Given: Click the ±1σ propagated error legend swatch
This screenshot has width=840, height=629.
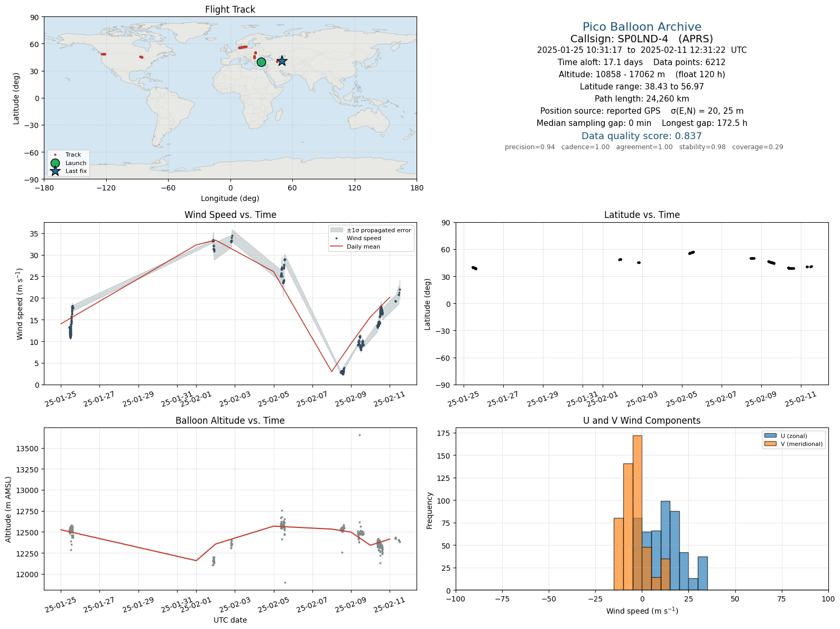Looking at the screenshot, I should (336, 230).
